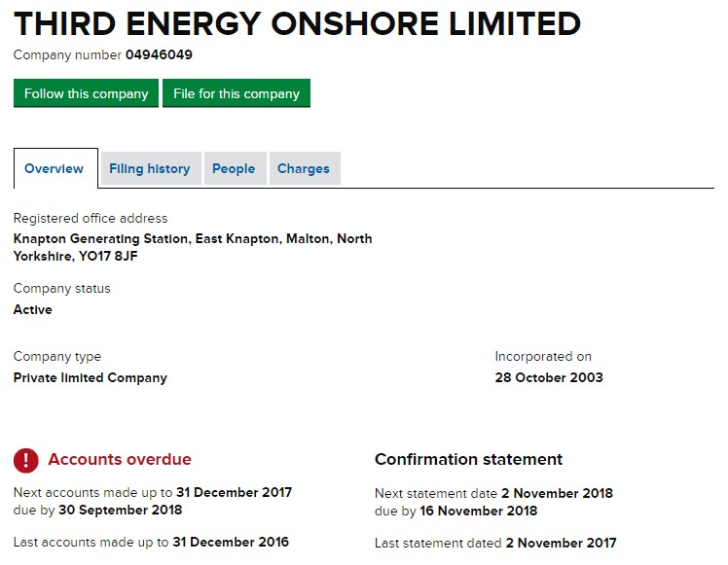Select the Overview tab
Image resolution: width=728 pixels, height=565 pixels.
coord(55,168)
